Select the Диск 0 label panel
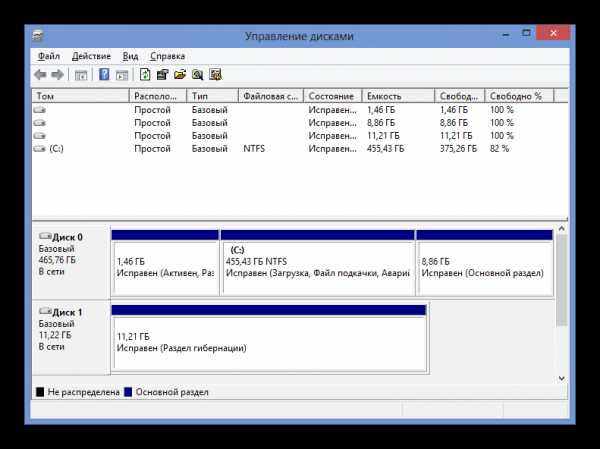The image size is (600, 449). (72, 263)
